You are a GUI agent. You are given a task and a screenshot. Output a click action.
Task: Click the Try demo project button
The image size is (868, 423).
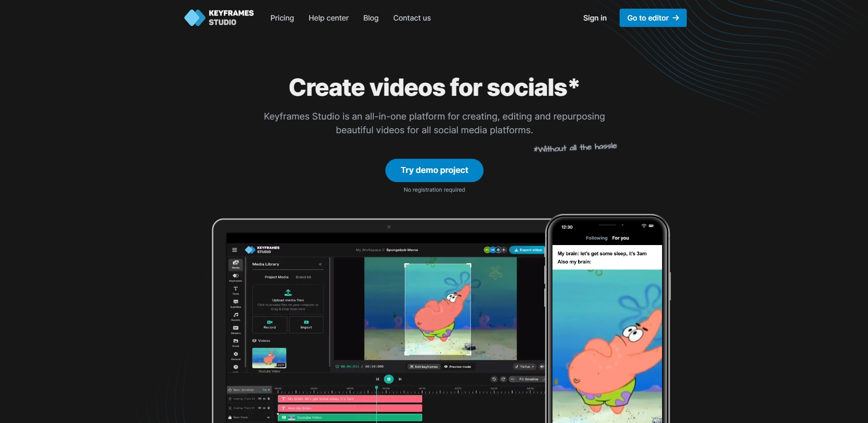[x=434, y=170]
